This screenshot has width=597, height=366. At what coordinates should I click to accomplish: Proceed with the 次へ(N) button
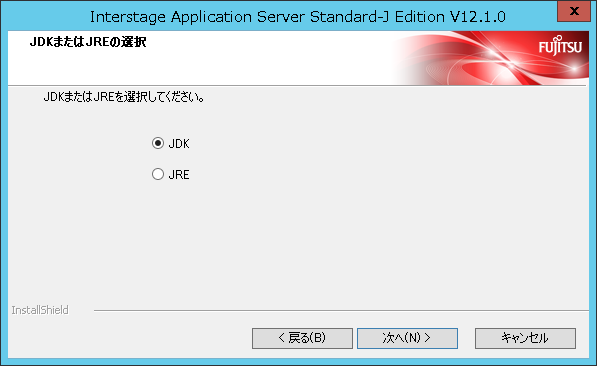[x=407, y=338]
